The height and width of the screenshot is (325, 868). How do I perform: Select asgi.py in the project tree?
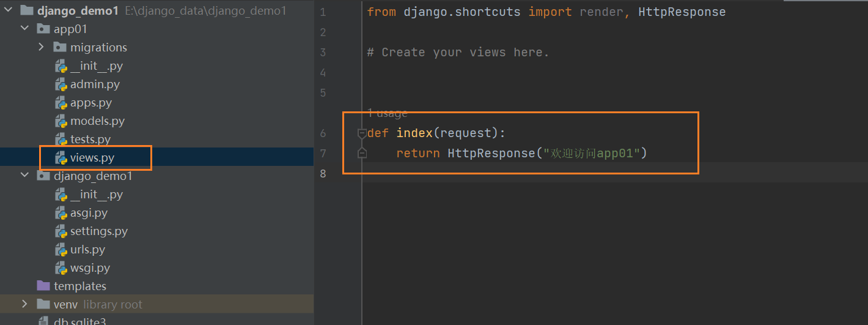point(89,213)
